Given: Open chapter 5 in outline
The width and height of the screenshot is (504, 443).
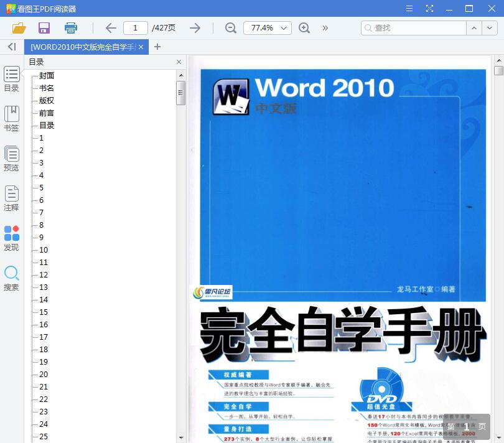Looking at the screenshot, I should click(x=41, y=188).
